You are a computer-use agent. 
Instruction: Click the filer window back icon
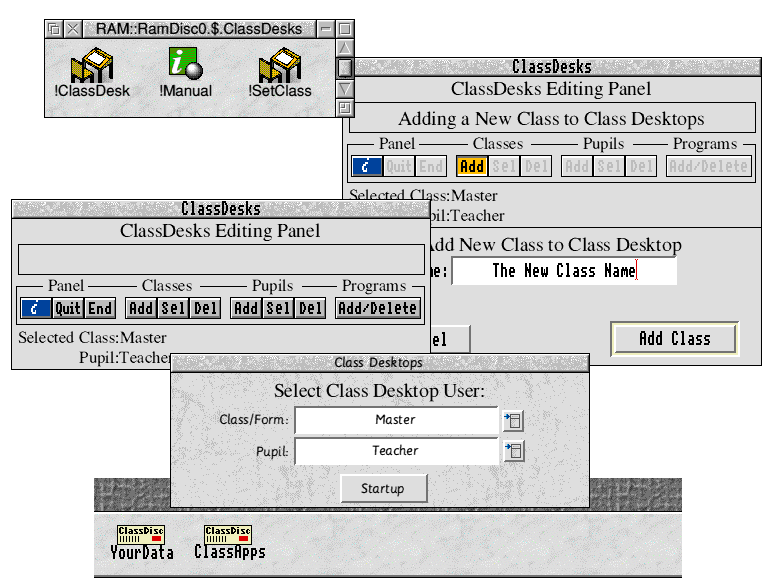pos(54,29)
